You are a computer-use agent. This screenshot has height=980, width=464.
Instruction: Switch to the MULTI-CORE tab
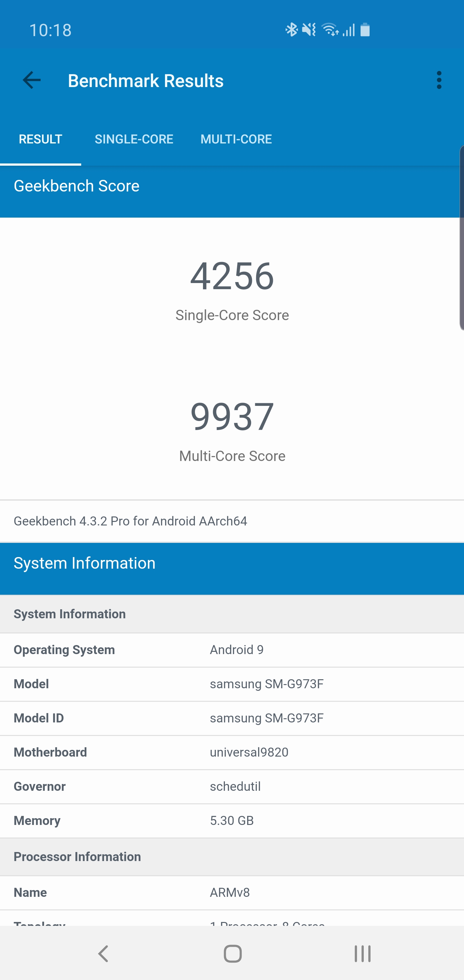click(x=236, y=139)
